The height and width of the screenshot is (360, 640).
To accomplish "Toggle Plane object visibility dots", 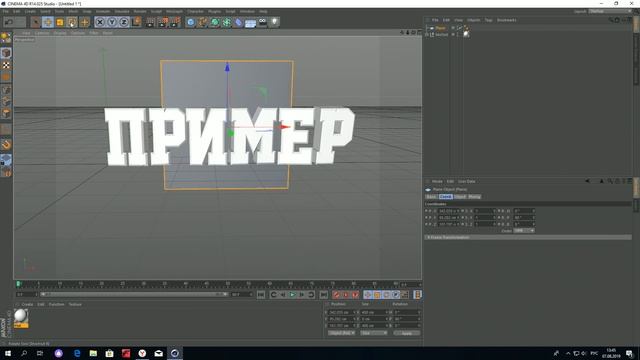I will tap(453, 28).
